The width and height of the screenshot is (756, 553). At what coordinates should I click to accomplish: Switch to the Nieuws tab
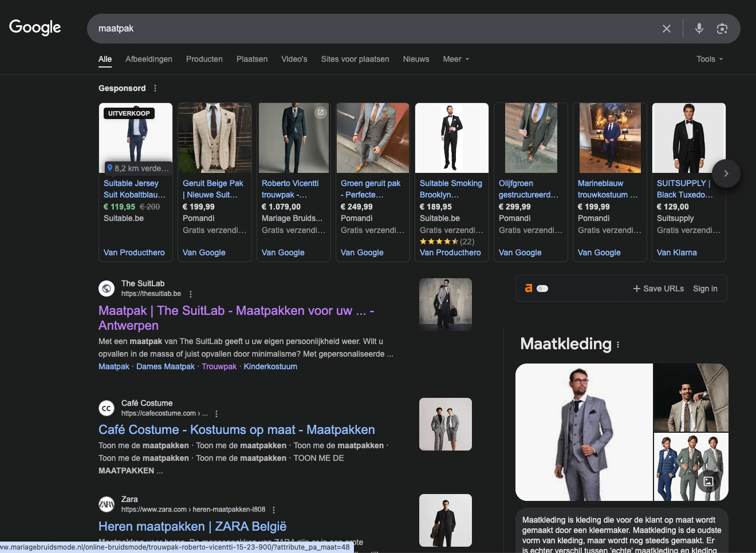coord(416,59)
